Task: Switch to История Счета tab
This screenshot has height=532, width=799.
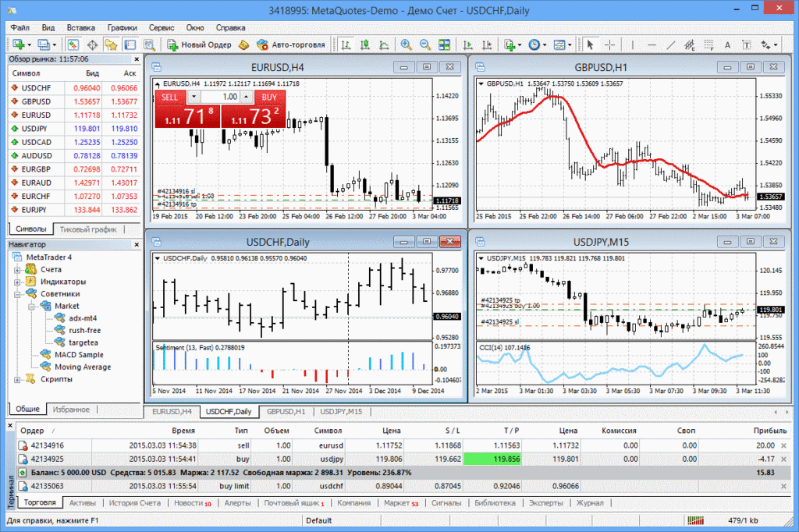Action: coord(135,503)
